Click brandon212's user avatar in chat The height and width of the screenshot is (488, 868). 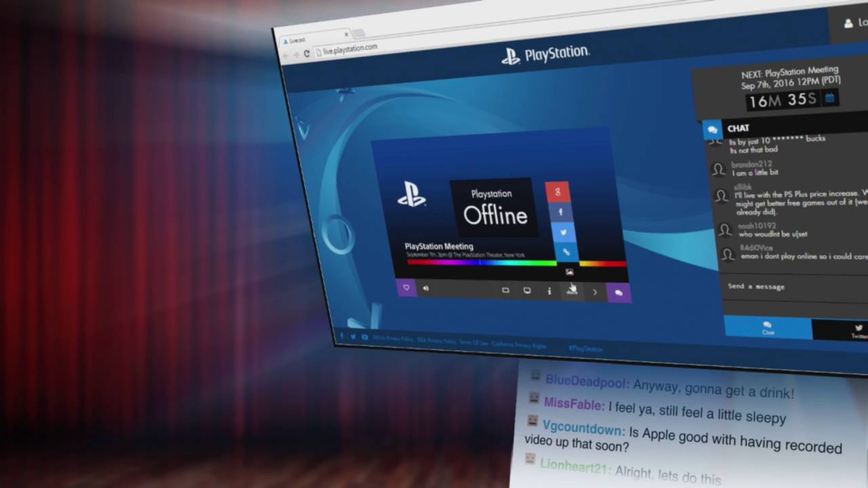718,169
